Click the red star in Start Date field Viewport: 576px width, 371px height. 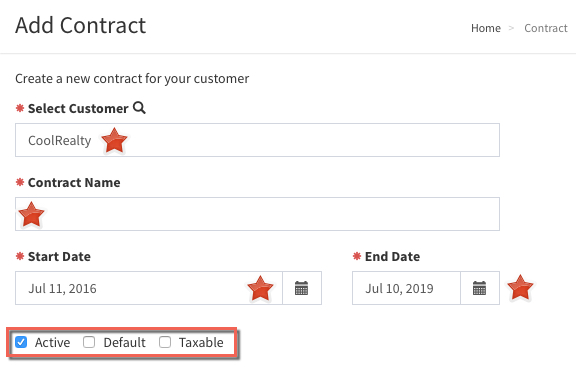coord(260,288)
